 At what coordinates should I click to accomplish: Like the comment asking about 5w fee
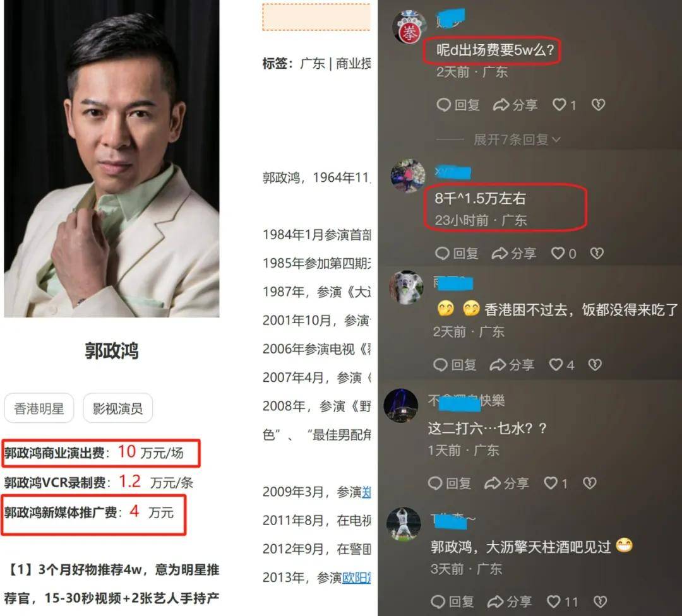coord(564,105)
